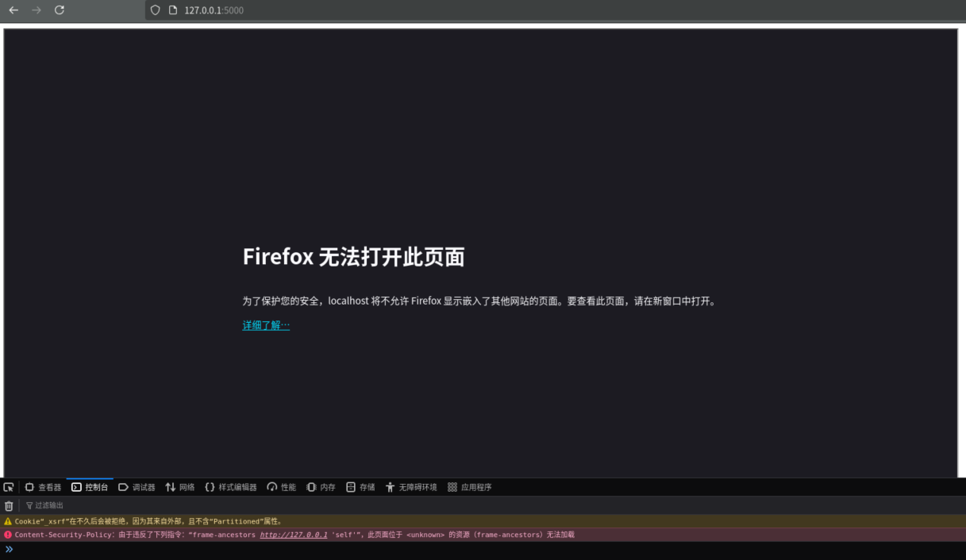Click the red error icon of the CSP message
Viewport: 966px width, 560px height.
pyautogui.click(x=8, y=535)
